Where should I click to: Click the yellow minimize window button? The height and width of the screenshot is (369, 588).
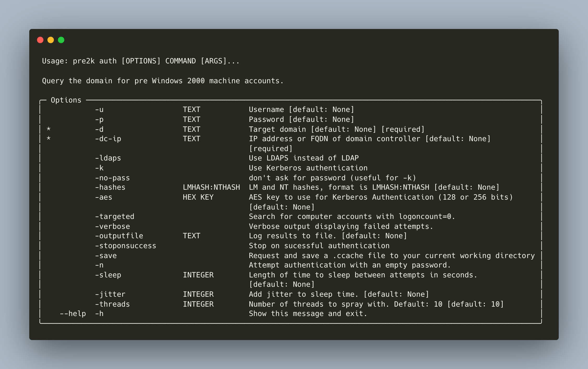point(51,40)
